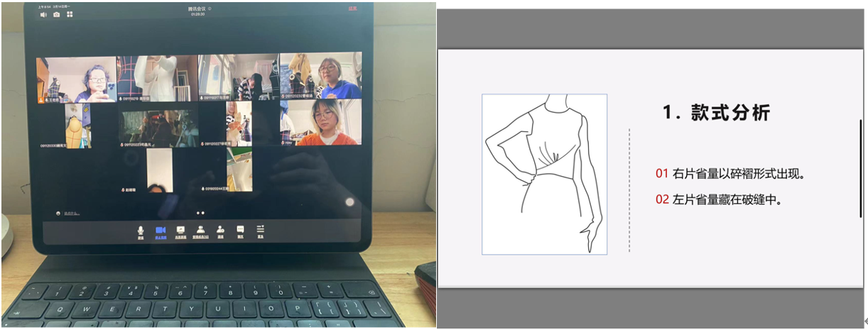The width and height of the screenshot is (868, 330).
Task: Tap the switch camera icon
Action: [x=57, y=14]
